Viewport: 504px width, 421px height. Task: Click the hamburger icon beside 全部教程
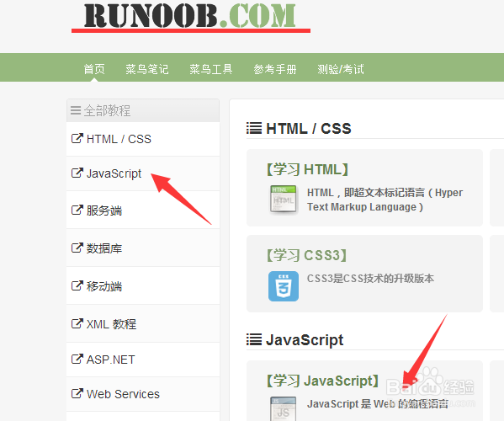coord(76,110)
